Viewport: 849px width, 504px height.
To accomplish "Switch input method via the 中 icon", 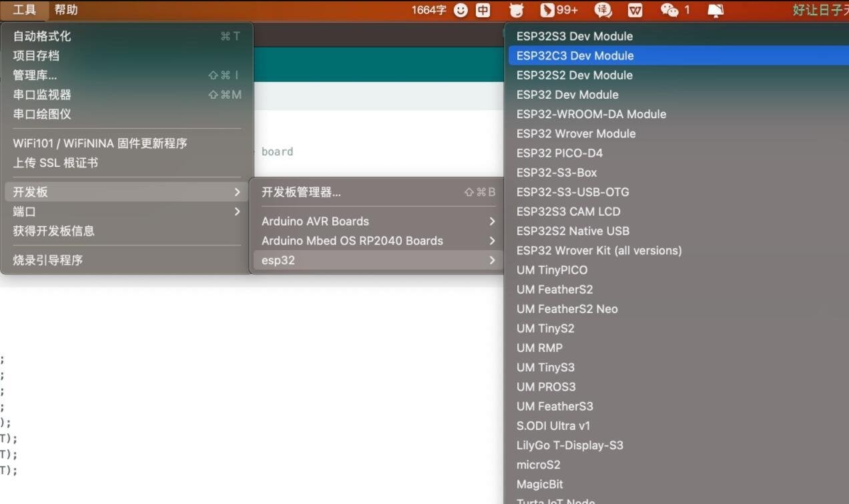I will [x=482, y=10].
